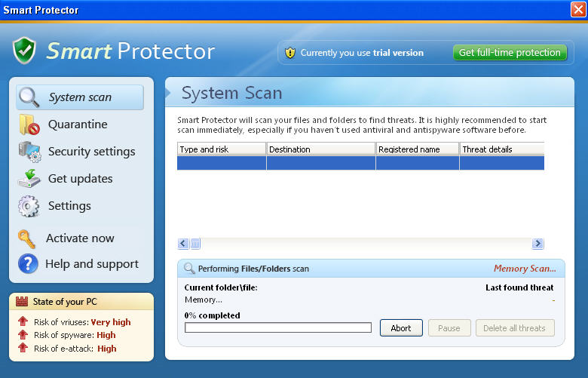Click the horizontal scrollbar right arrow
The height and width of the screenshot is (378, 588).
pyautogui.click(x=537, y=244)
